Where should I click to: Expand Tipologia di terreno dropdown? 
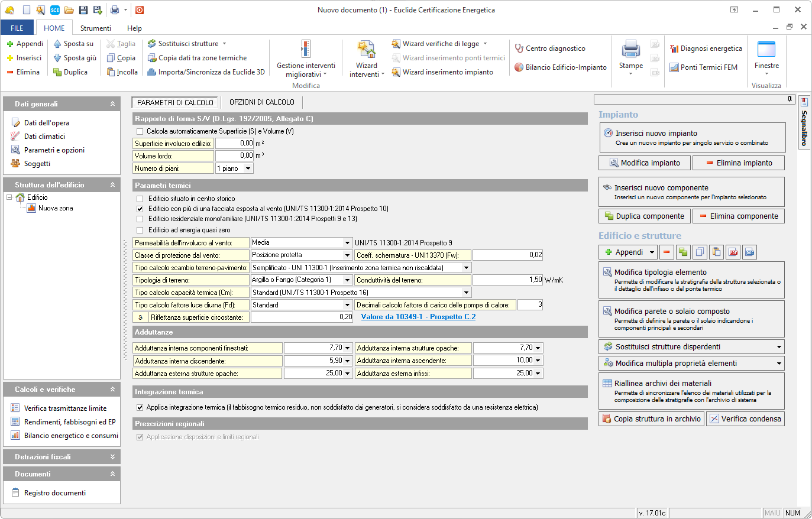point(347,280)
